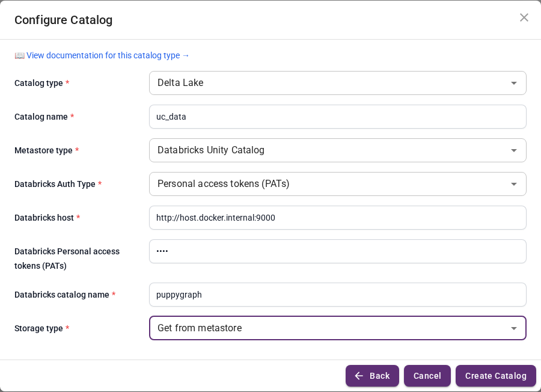Click the Metastore type label
The image size is (541, 392).
[x=43, y=150]
